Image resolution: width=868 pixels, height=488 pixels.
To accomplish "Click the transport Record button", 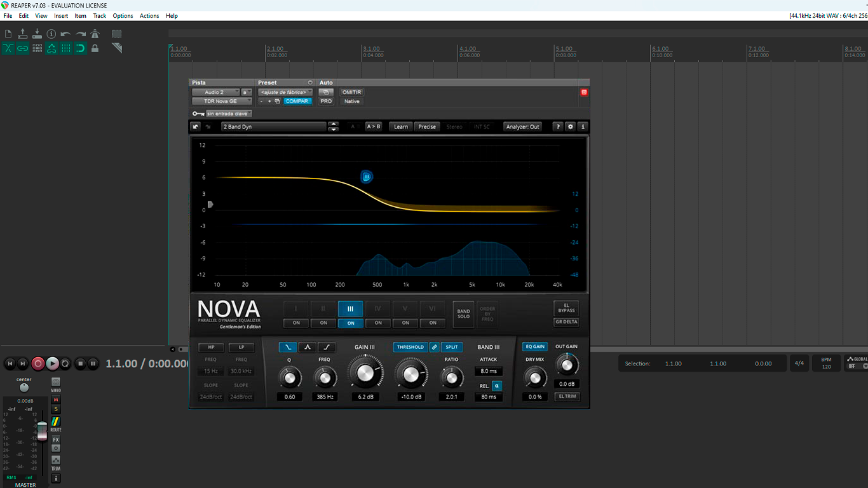I will coord(38,363).
